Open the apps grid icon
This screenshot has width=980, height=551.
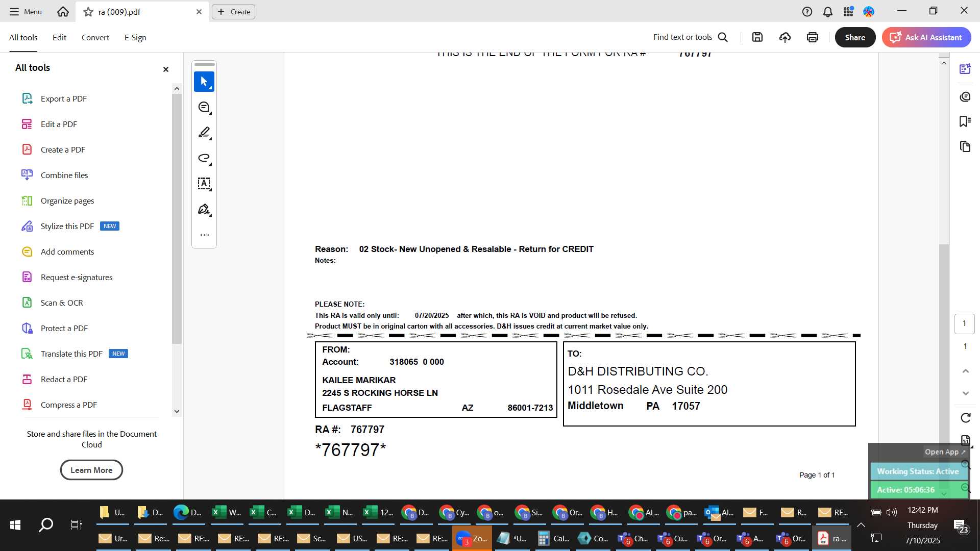point(848,11)
